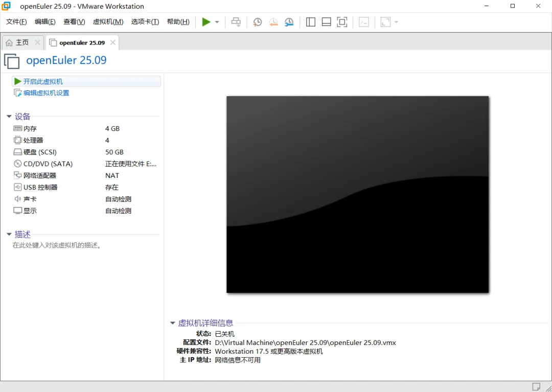Enter full screen mode icon
Image resolution: width=552 pixels, height=392 pixels.
coord(342,22)
